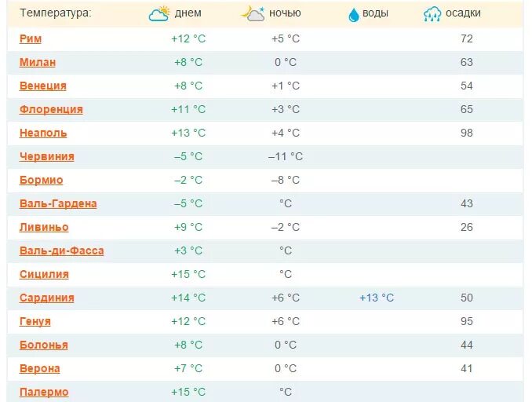Viewport: 532px width, 402px height.
Task: Select Сардиния daytime value +14 °C
Action: point(188,298)
